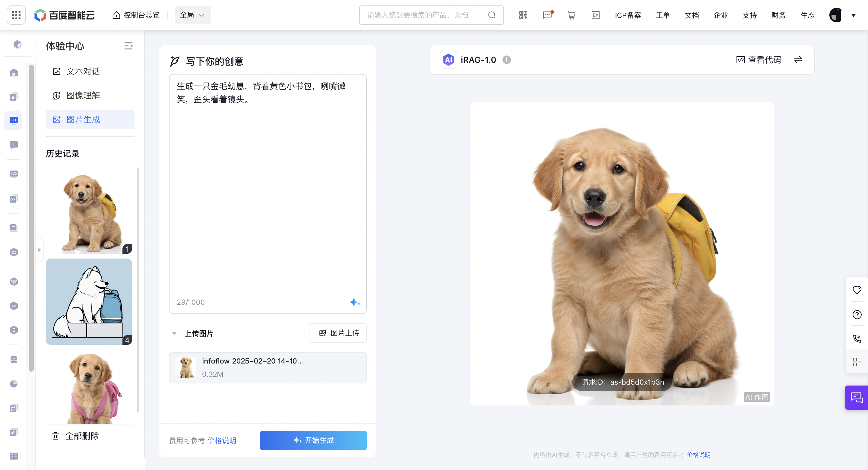Click the phone contact icon on right

point(857,338)
